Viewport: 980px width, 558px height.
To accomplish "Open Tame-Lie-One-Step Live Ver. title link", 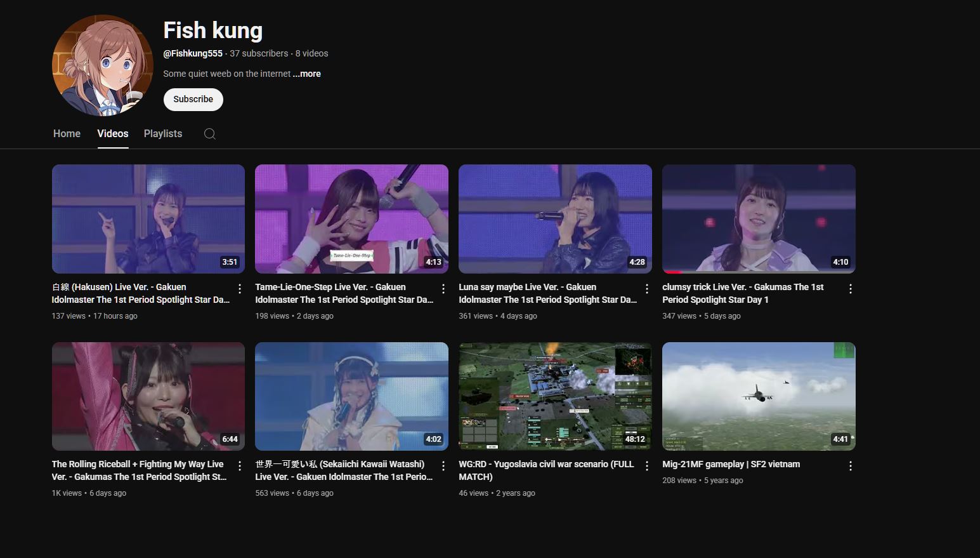I will click(344, 293).
